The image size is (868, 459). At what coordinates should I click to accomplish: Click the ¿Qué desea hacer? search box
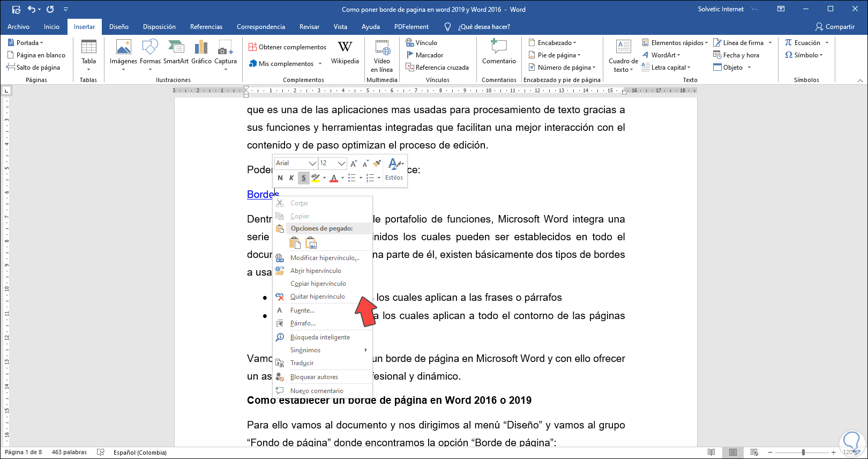tap(484, 27)
